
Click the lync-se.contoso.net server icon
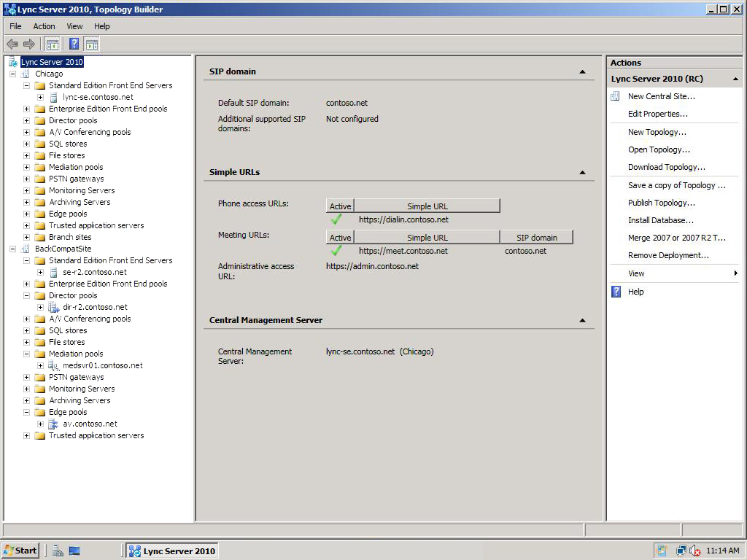tap(54, 97)
